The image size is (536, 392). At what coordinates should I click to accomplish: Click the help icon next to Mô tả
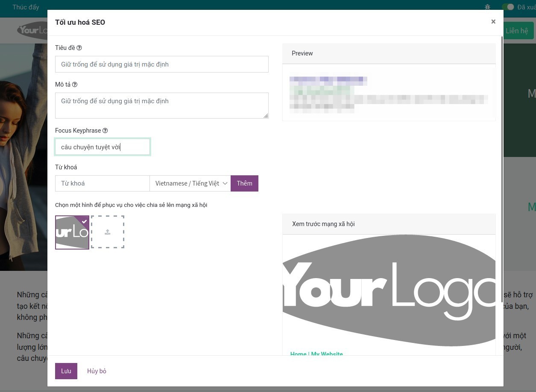[75, 84]
